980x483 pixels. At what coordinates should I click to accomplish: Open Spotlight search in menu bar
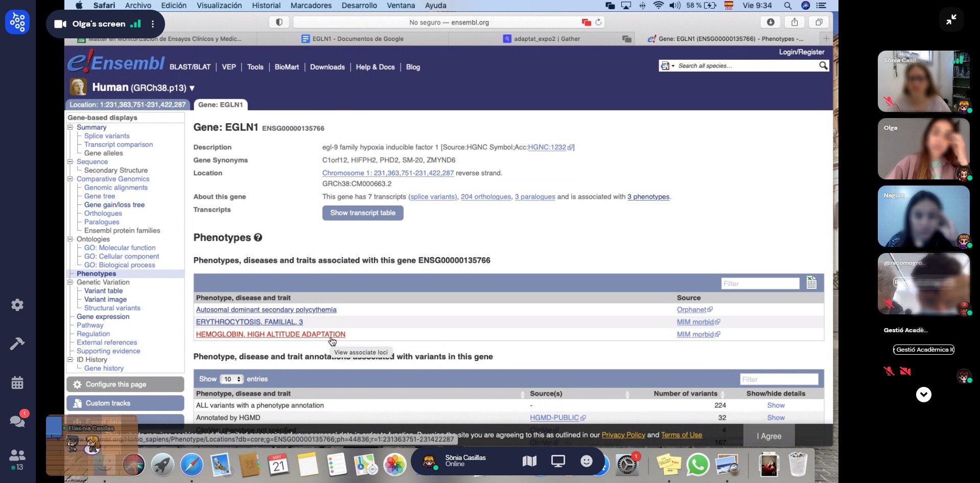pyautogui.click(x=787, y=6)
